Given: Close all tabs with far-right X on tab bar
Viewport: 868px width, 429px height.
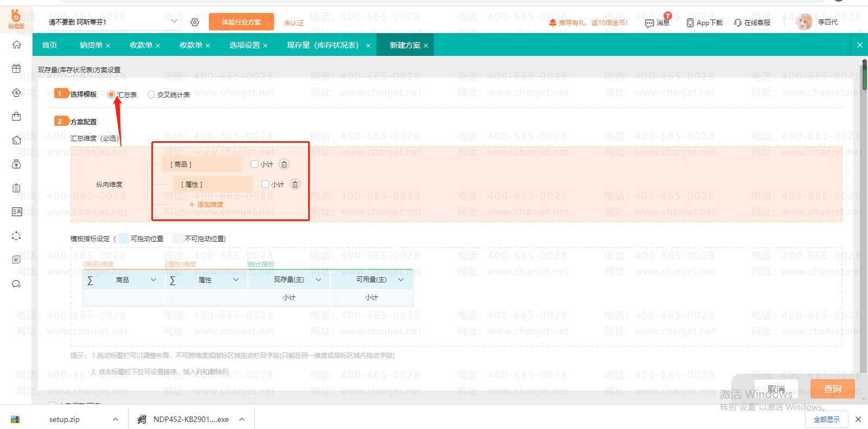Looking at the screenshot, I should [x=860, y=45].
